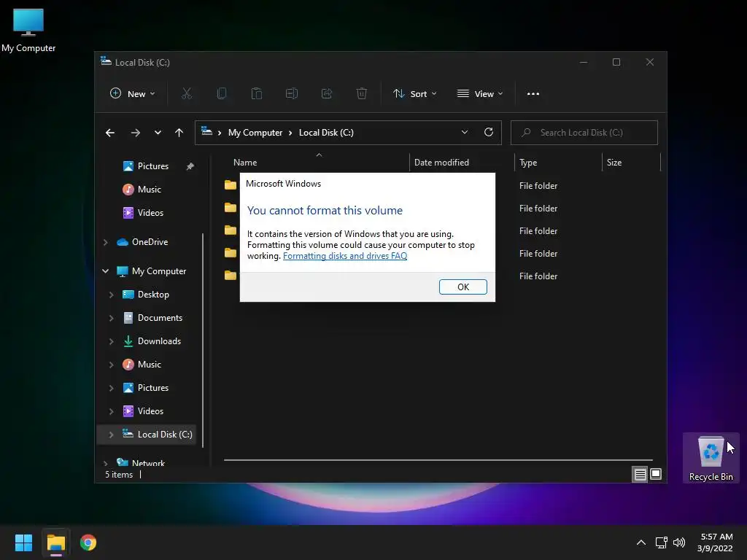Go up one folder level
This screenshot has height=560, width=747.
click(x=179, y=133)
